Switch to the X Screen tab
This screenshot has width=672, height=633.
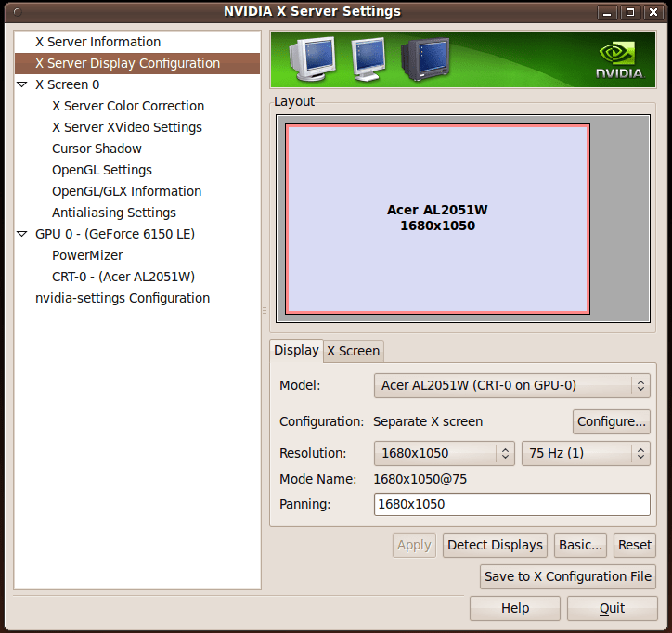coord(353,351)
